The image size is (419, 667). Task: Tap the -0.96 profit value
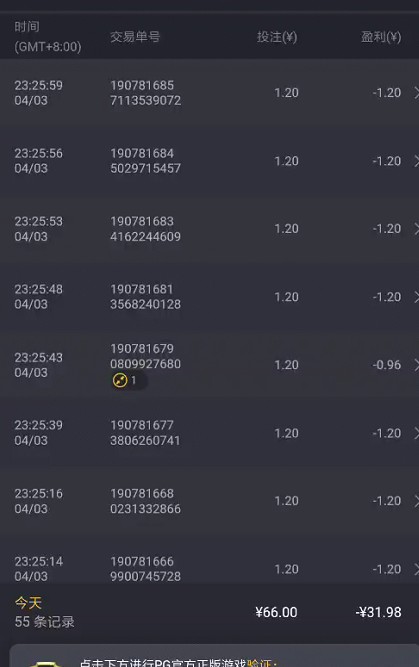387,365
